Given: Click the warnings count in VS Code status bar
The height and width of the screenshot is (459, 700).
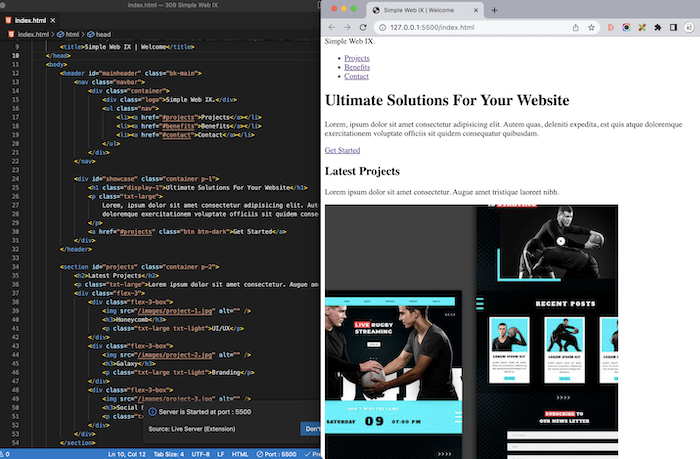Looking at the screenshot, I should tap(5, 454).
